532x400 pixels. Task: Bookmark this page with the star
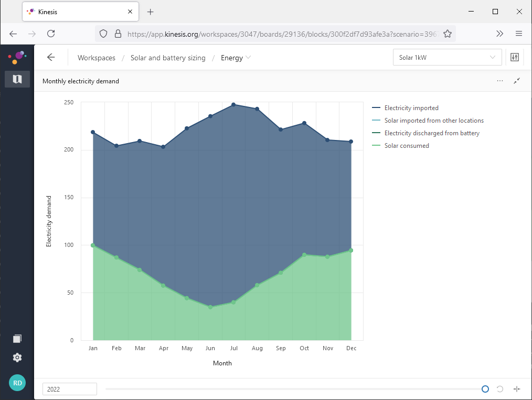448,34
